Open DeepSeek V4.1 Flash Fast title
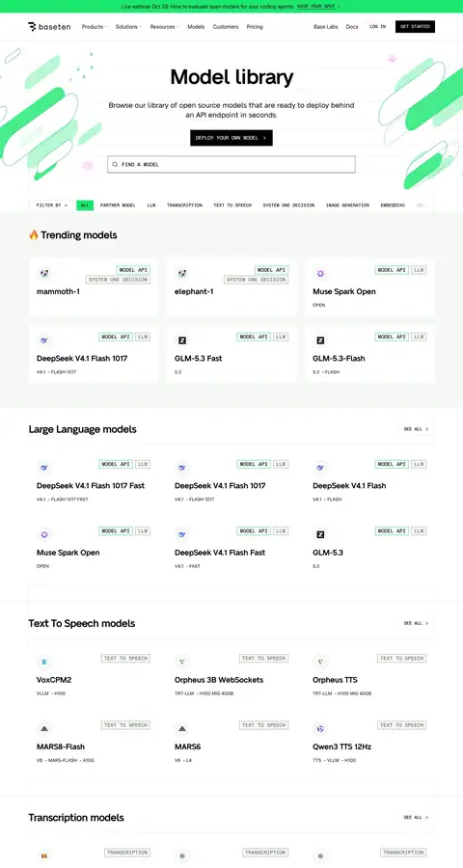 pos(220,553)
